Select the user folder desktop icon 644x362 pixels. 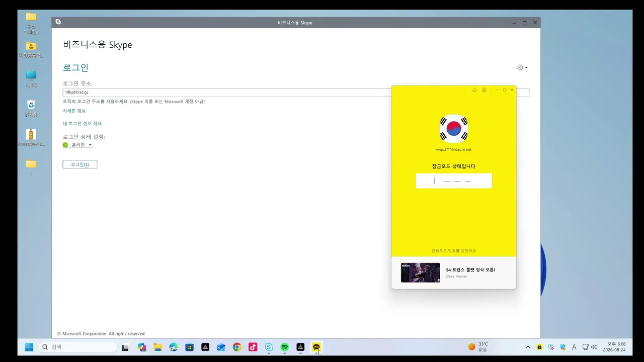click(31, 50)
